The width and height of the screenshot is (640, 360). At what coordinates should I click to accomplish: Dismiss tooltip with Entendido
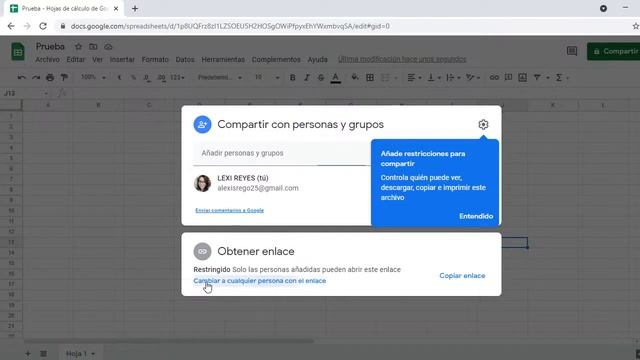pos(476,216)
